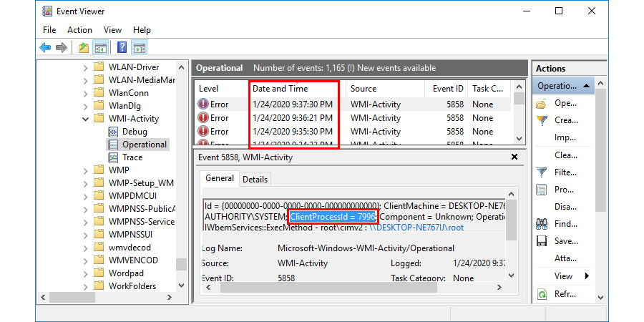Click the Disable Log action
The height and width of the screenshot is (322, 644).
[x=566, y=207]
